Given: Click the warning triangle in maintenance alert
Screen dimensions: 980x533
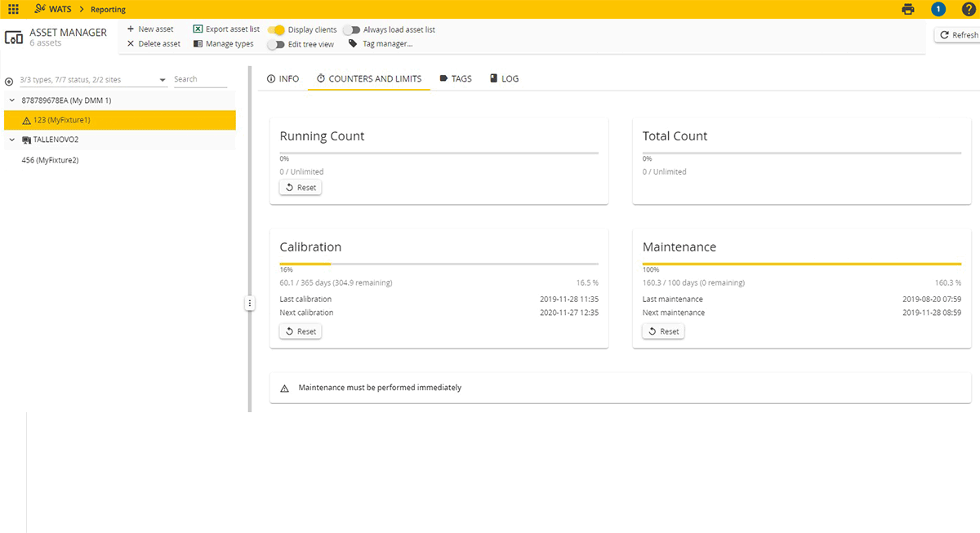Looking at the screenshot, I should [x=284, y=388].
